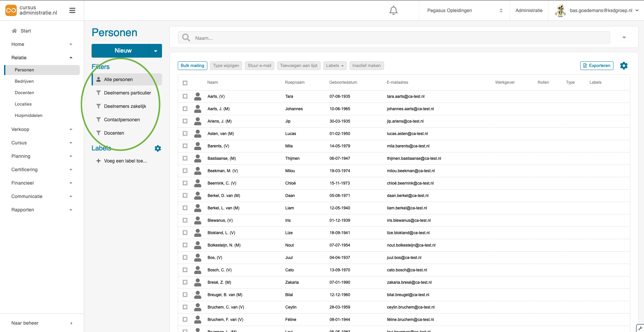
Task: Click the Exporteren button
Action: [596, 66]
